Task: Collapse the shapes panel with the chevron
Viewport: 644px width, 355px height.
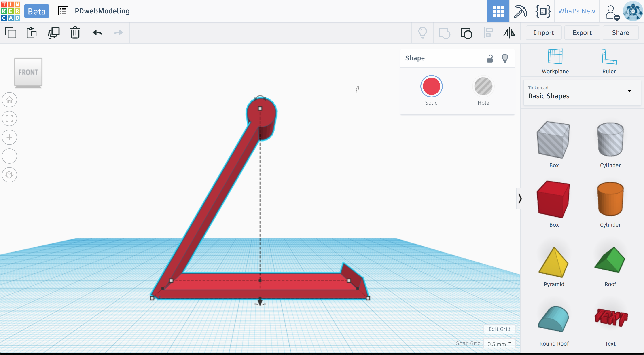Action: coord(520,199)
